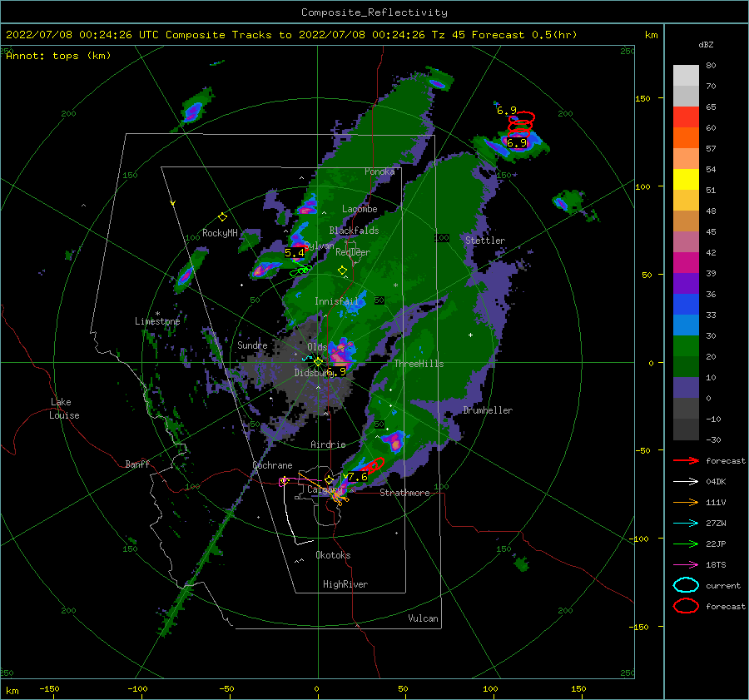Click the stacked red forecast ellipses northeast storm
The height and width of the screenshot is (700, 749).
[x=521, y=125]
